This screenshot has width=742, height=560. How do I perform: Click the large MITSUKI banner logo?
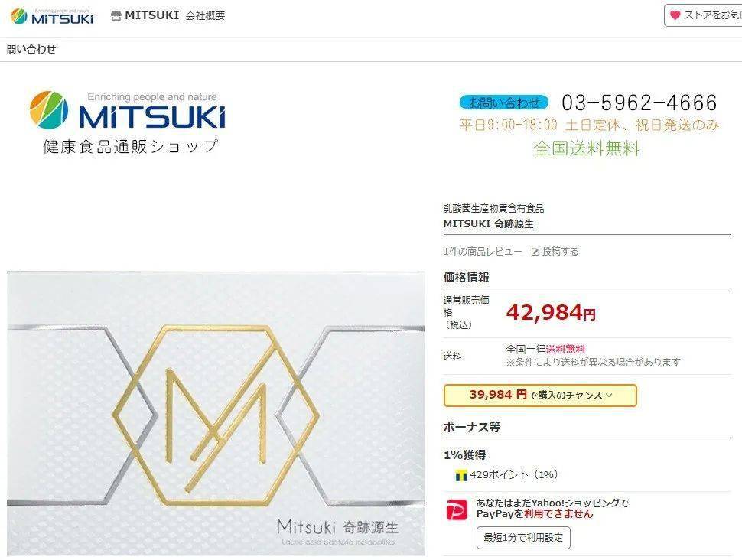tap(128, 122)
